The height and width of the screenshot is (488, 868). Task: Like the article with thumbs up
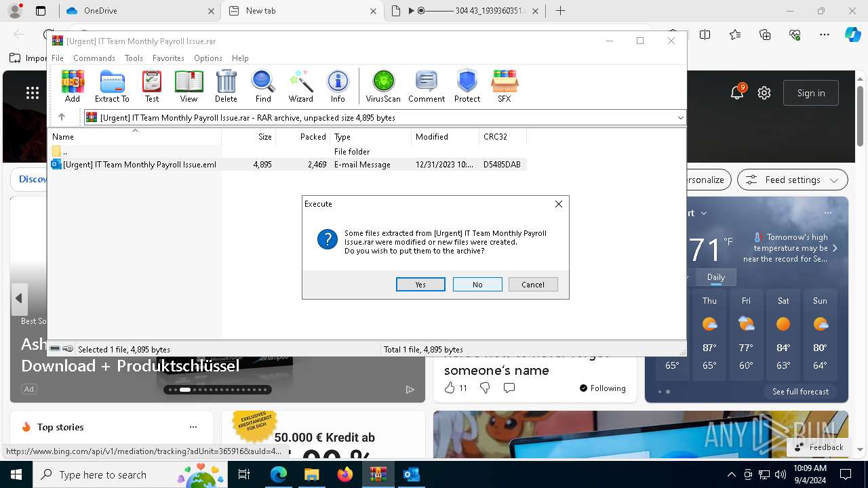coord(450,388)
